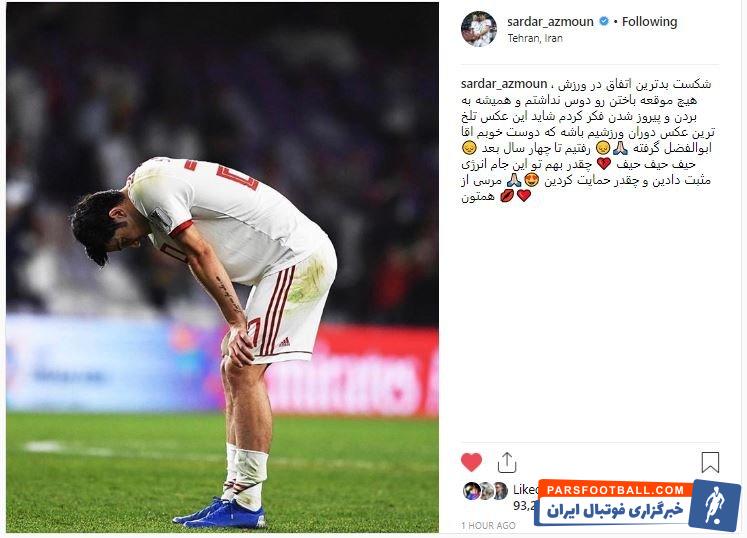This screenshot has height=538, width=747.
Task: Open the Liked by text
Action: click(x=526, y=489)
